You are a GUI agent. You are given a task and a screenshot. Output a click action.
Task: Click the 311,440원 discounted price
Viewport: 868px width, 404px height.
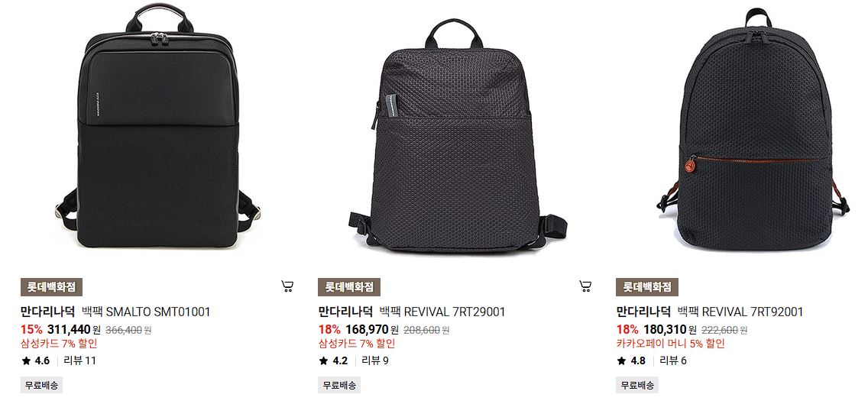click(74, 330)
